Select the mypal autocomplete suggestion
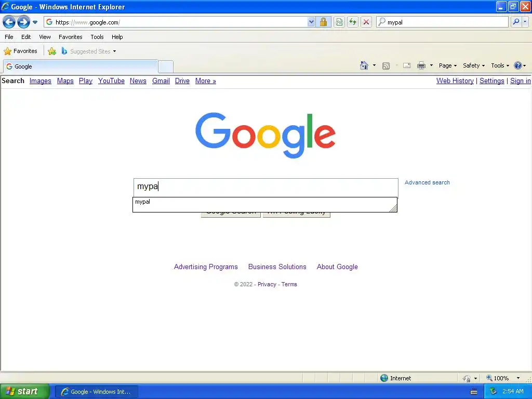 coord(264,202)
